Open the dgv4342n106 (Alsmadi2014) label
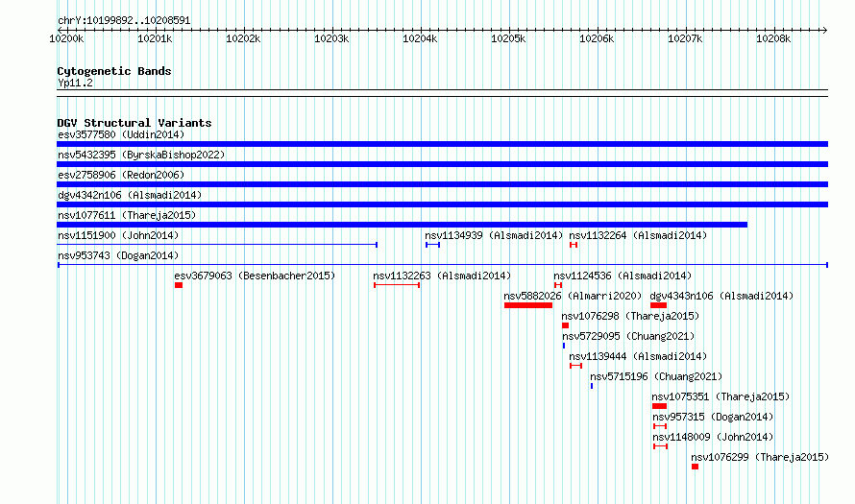855x504 pixels. (x=130, y=195)
